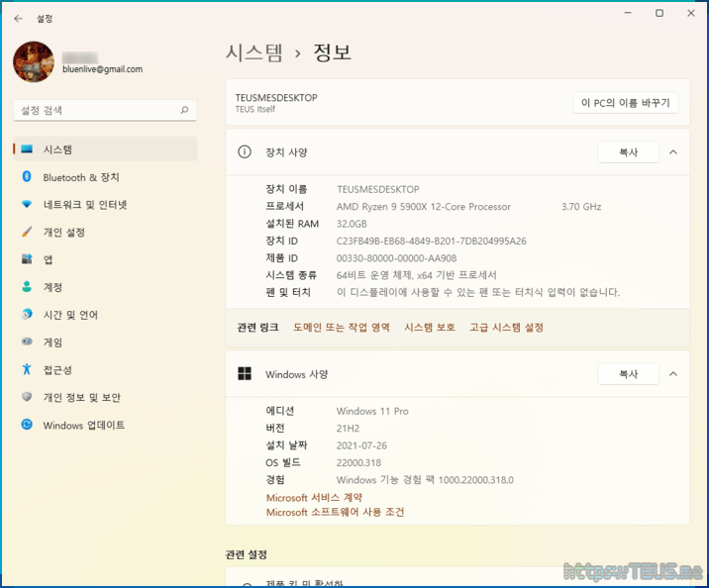Click the 앱 icon in the sidebar
The image size is (709, 588).
(27, 259)
